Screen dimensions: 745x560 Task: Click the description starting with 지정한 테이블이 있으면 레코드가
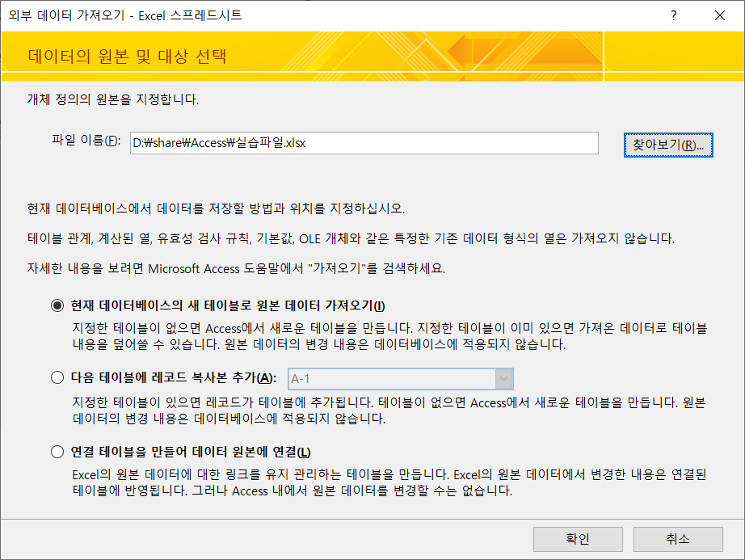click(389, 411)
